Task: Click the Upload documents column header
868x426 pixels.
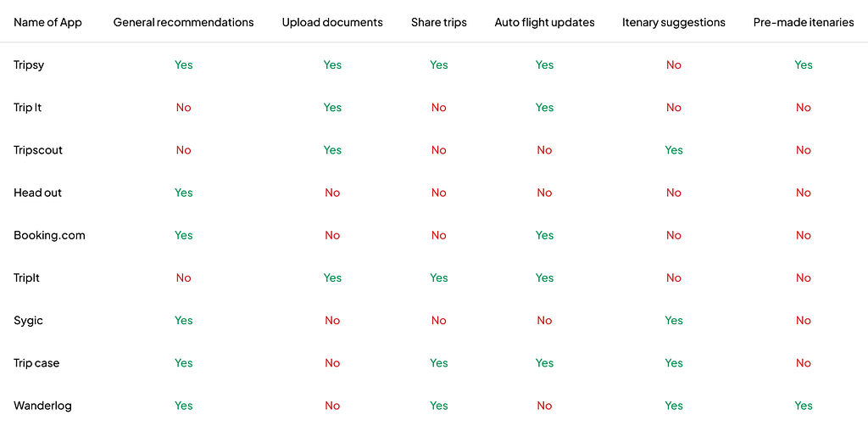Action: (332, 23)
